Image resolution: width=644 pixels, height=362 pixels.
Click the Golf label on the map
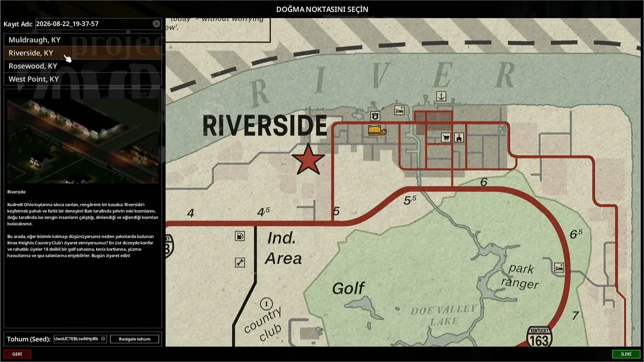(348, 288)
